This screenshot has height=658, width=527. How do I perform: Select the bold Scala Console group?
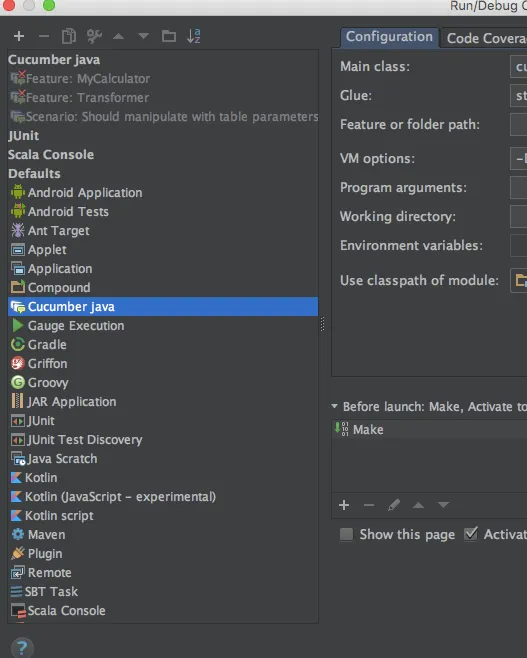point(163,154)
